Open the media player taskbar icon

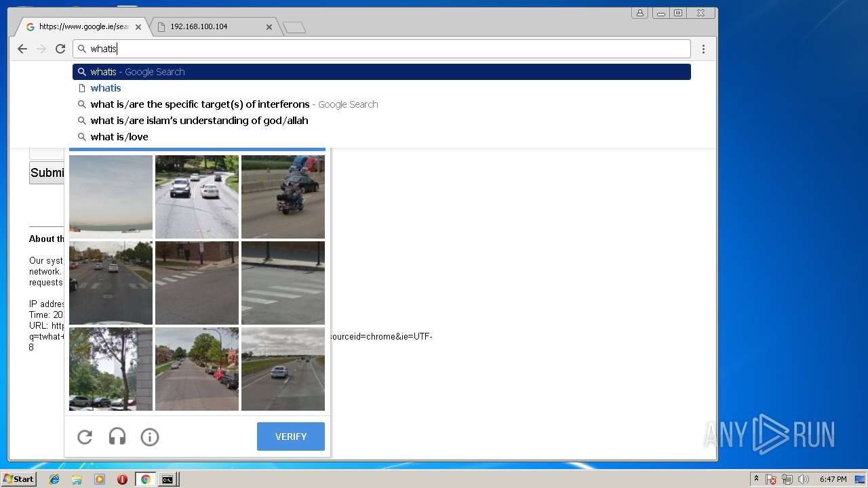100,479
